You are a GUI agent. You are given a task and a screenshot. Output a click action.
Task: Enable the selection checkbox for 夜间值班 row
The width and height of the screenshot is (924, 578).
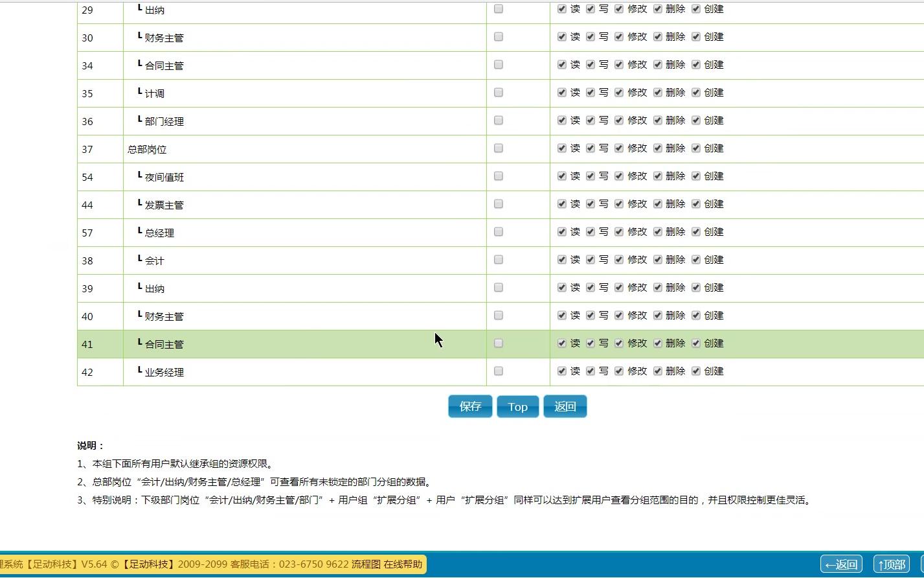pos(498,176)
